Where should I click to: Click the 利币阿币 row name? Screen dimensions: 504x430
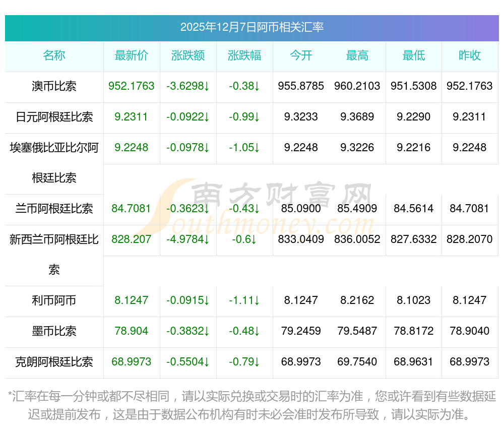coord(54,300)
